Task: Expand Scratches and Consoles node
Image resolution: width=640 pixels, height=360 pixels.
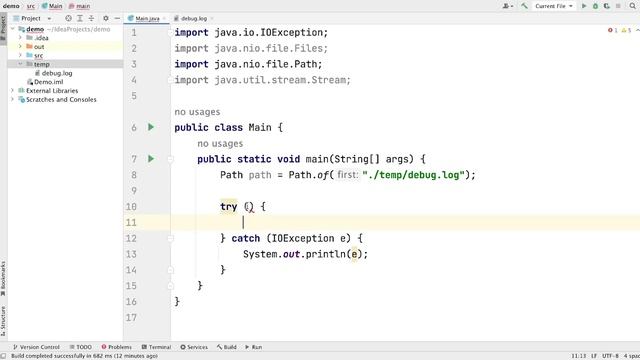Action: (x=13, y=99)
